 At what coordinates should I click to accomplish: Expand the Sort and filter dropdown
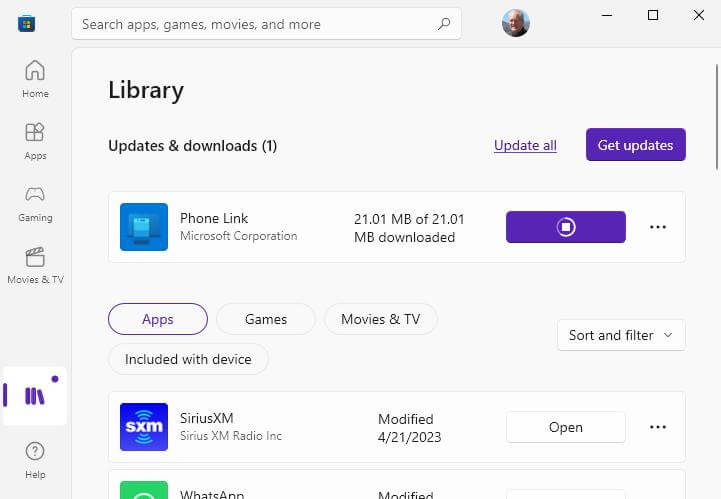click(x=621, y=335)
